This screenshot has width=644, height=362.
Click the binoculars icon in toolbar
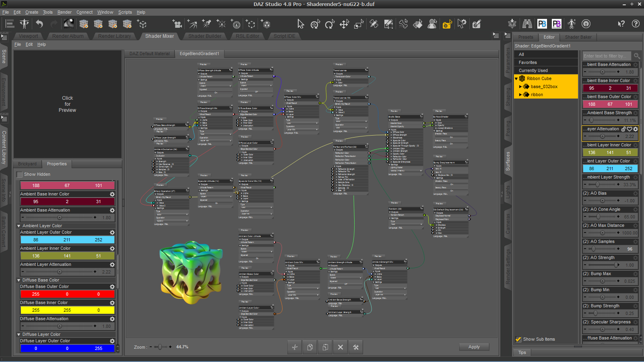[x=527, y=24]
